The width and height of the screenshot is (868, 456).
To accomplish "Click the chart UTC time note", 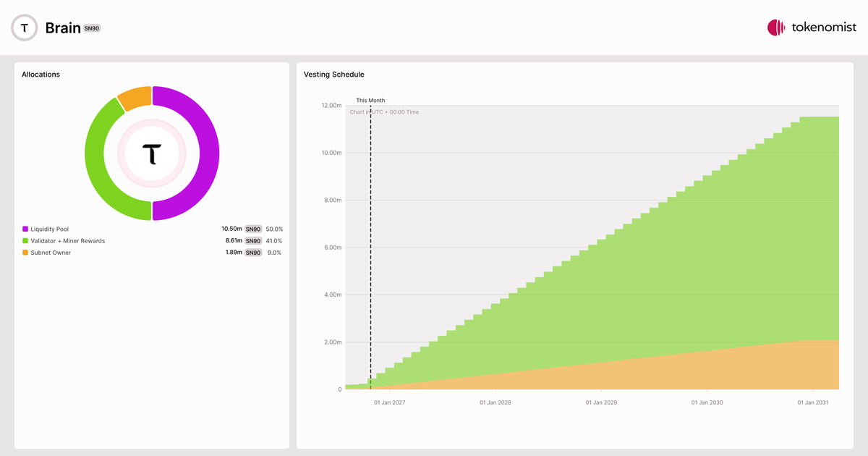I will (384, 112).
